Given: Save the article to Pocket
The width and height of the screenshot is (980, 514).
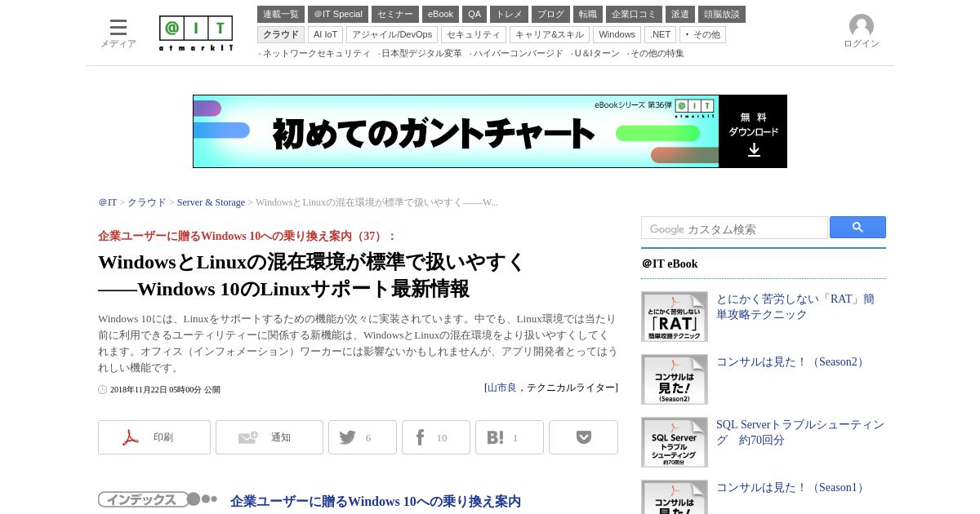Looking at the screenshot, I should click(583, 437).
